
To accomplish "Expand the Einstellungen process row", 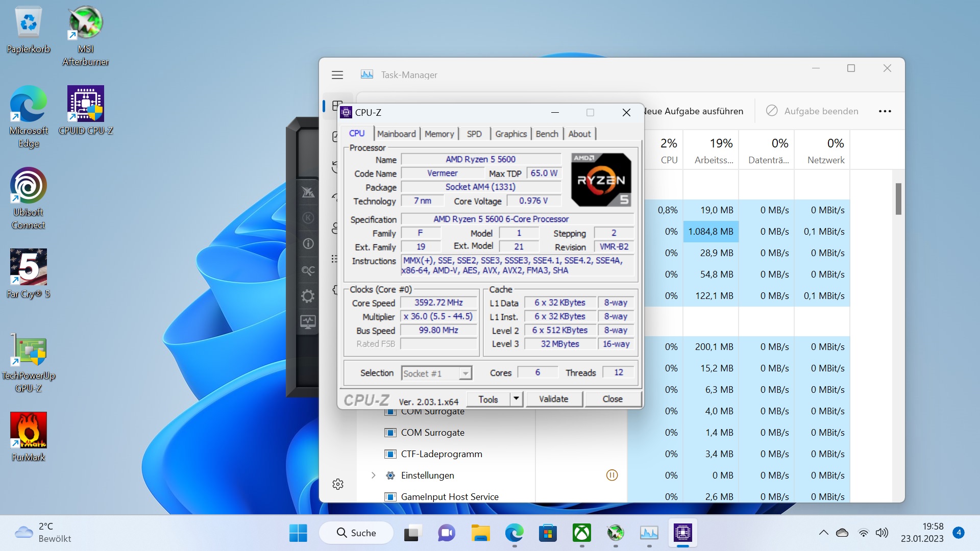I will click(x=374, y=475).
